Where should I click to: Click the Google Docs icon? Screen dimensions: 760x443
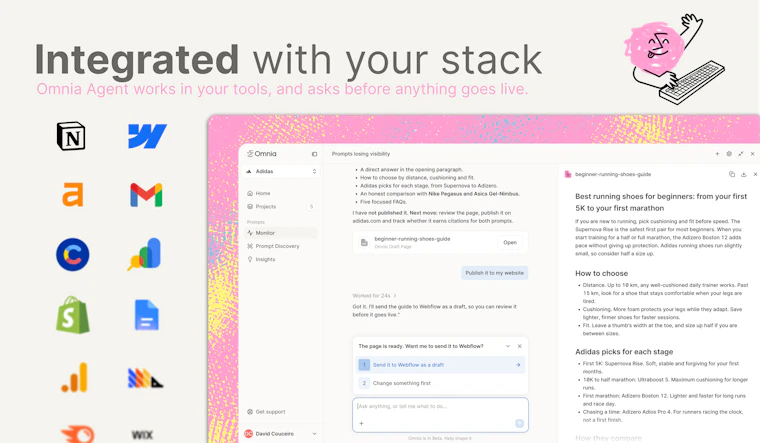coord(146,315)
